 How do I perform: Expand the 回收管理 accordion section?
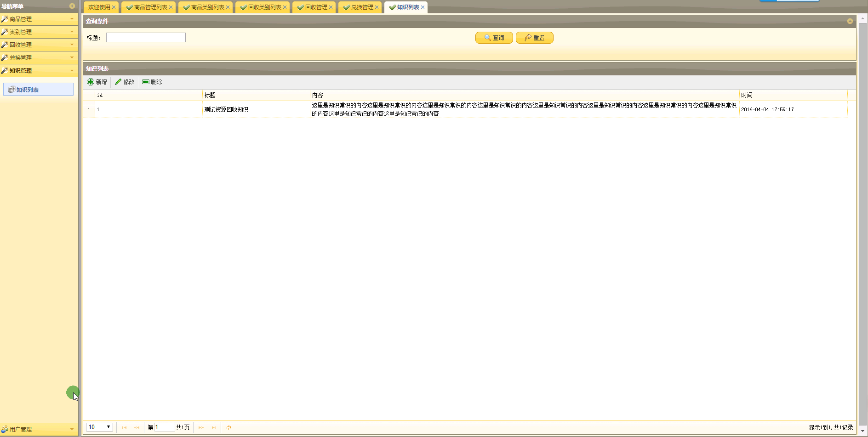coord(39,45)
